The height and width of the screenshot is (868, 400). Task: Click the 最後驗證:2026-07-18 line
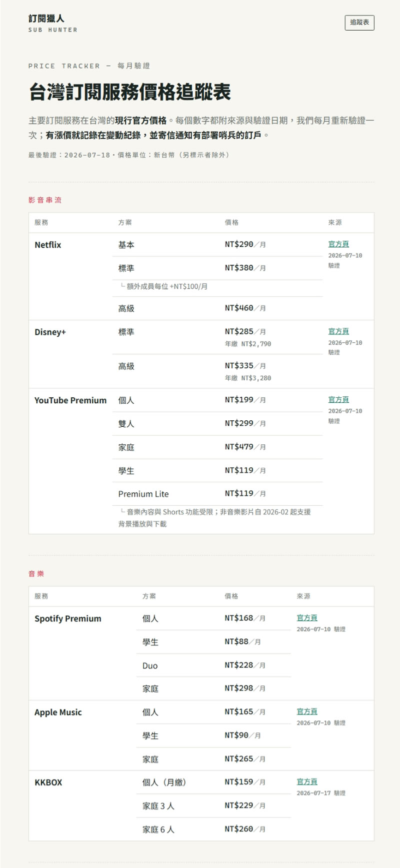(x=129, y=155)
